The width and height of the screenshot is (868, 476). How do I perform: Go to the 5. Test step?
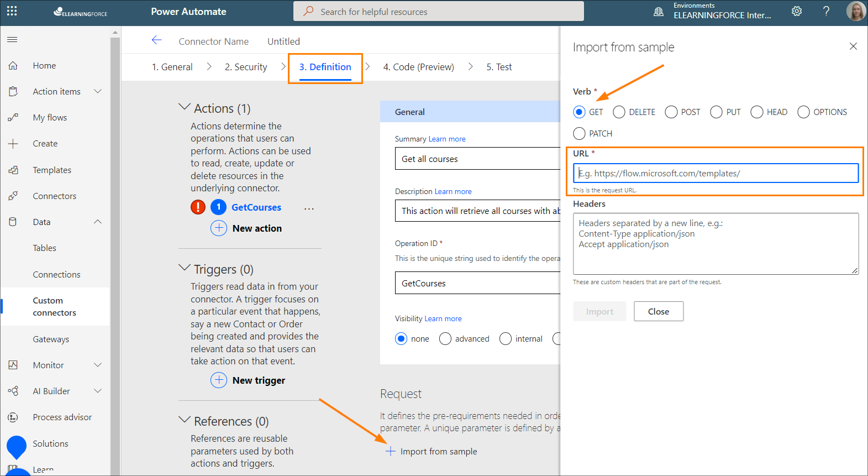[499, 67]
